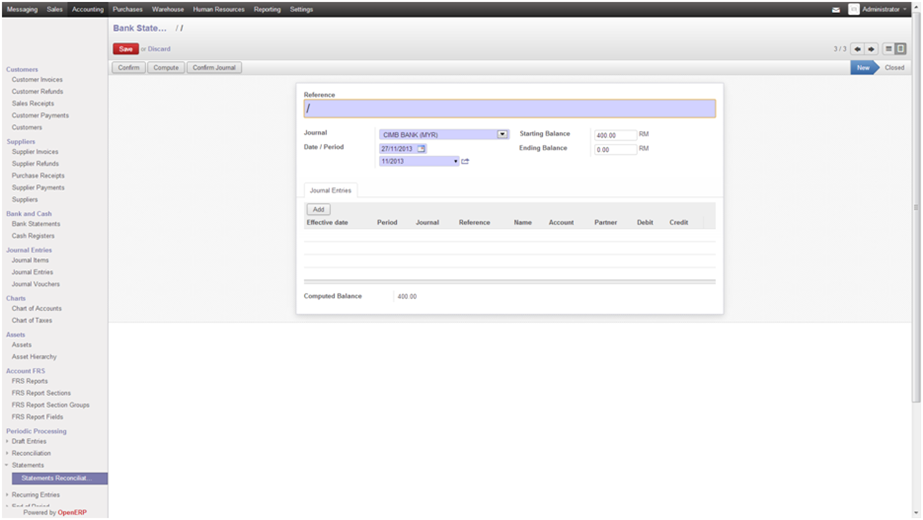Click the Closed status stage

tap(894, 68)
